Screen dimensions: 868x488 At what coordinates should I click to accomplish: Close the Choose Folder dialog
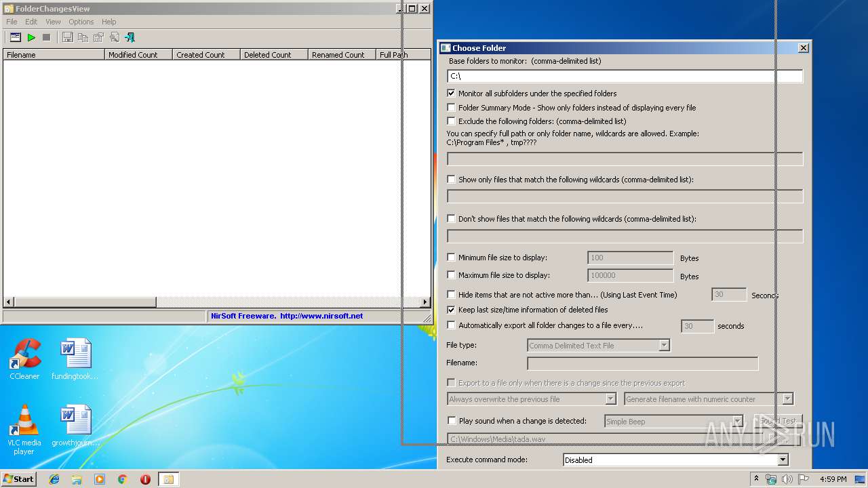click(x=803, y=47)
